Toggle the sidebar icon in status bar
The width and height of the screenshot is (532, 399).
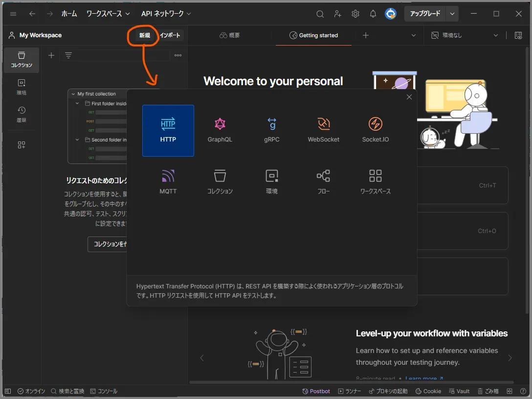point(8,391)
